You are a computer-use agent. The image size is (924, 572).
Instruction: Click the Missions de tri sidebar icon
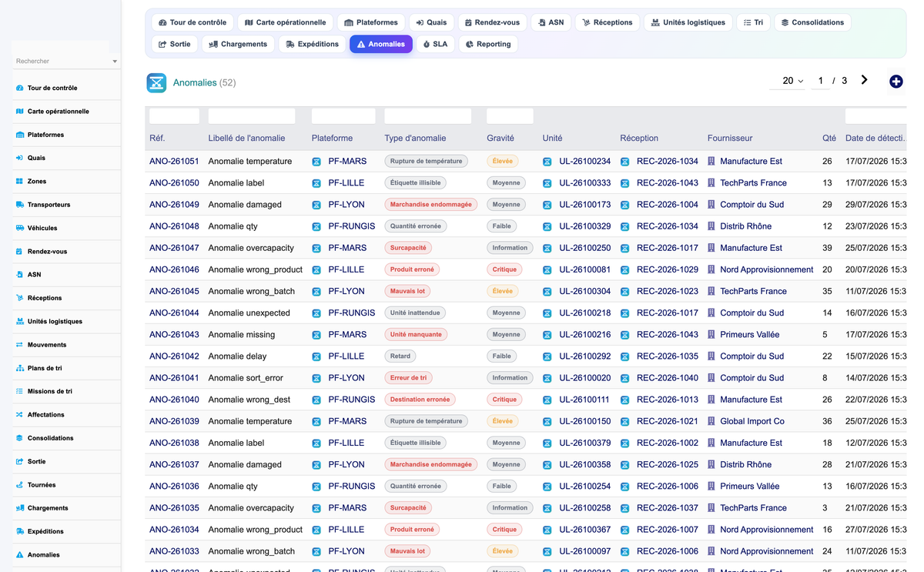(x=19, y=392)
